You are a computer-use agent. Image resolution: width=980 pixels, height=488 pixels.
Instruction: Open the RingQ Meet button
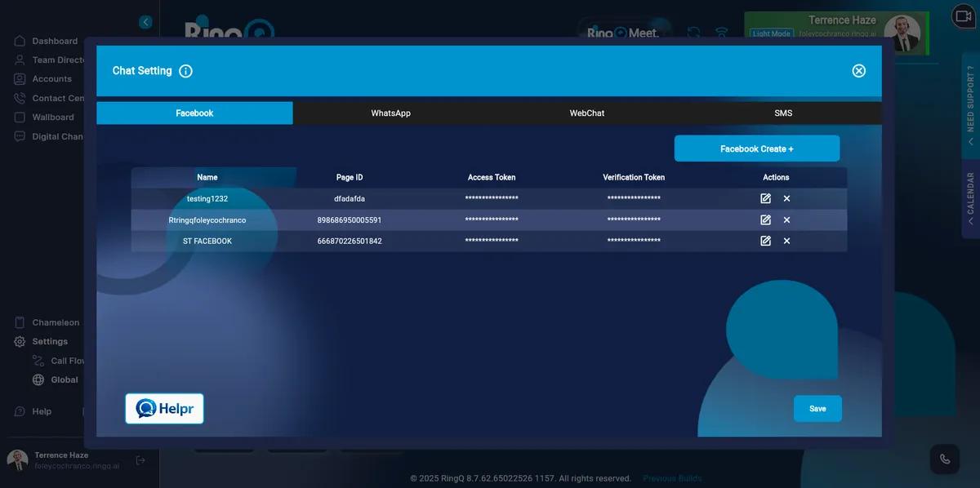click(x=624, y=33)
